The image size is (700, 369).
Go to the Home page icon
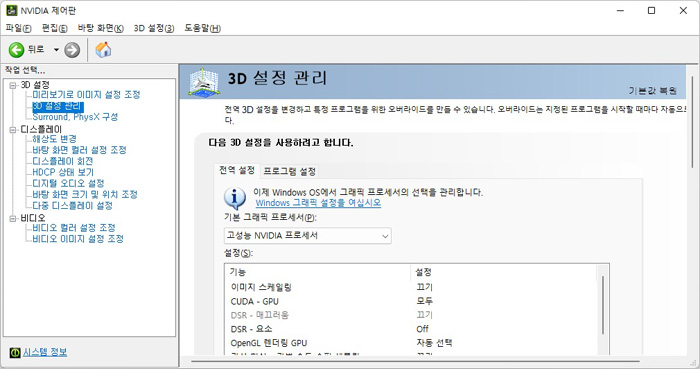(x=103, y=50)
